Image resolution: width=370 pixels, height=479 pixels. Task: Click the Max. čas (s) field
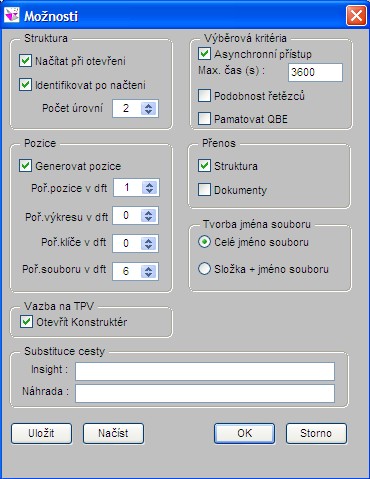pyautogui.click(x=315, y=72)
